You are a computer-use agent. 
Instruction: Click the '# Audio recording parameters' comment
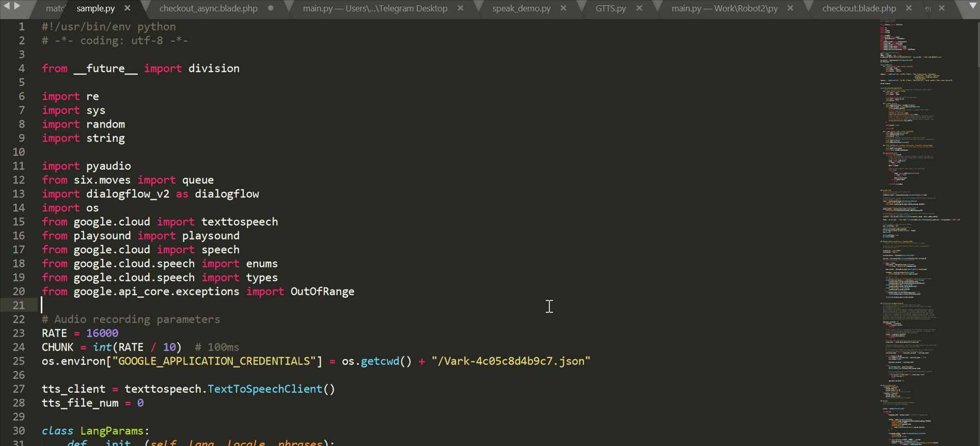(x=131, y=320)
